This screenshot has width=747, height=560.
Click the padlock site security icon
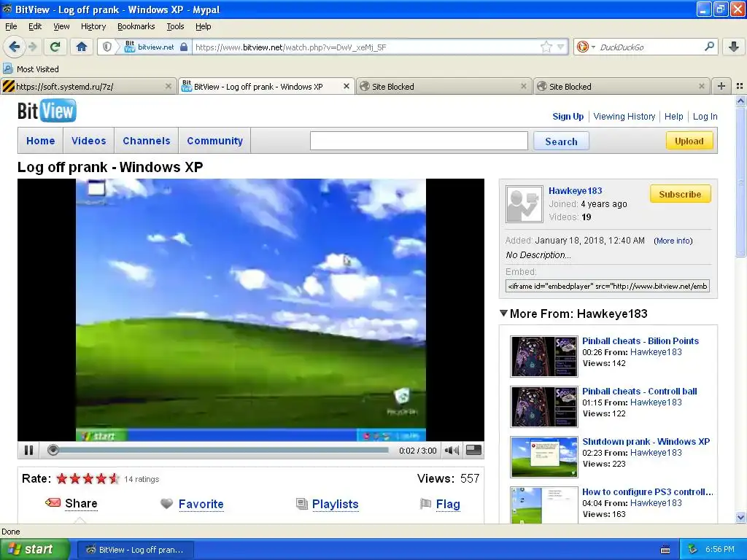(183, 47)
